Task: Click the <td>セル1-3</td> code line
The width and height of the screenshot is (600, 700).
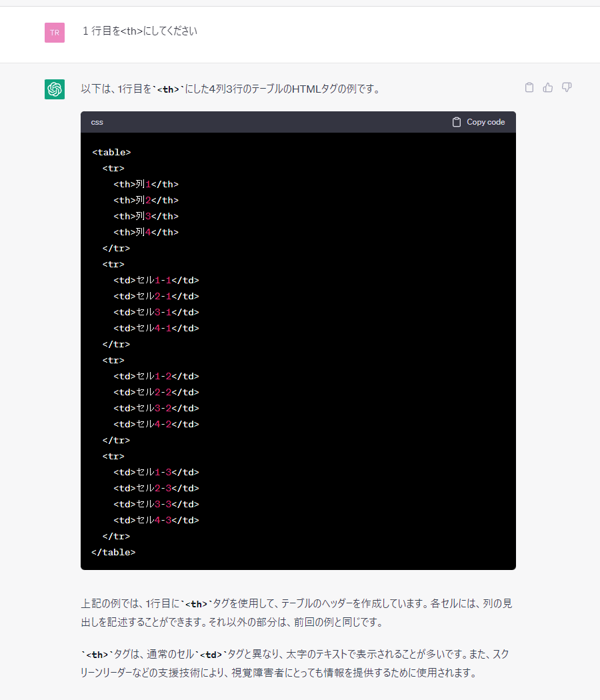Action: tap(156, 472)
